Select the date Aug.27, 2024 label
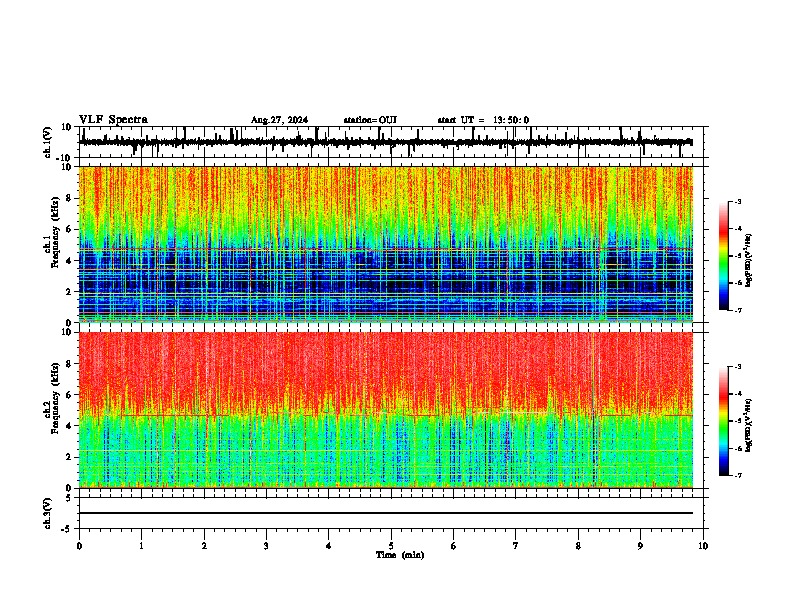Image resolution: width=792 pixels, height=612 pixels. tap(279, 120)
